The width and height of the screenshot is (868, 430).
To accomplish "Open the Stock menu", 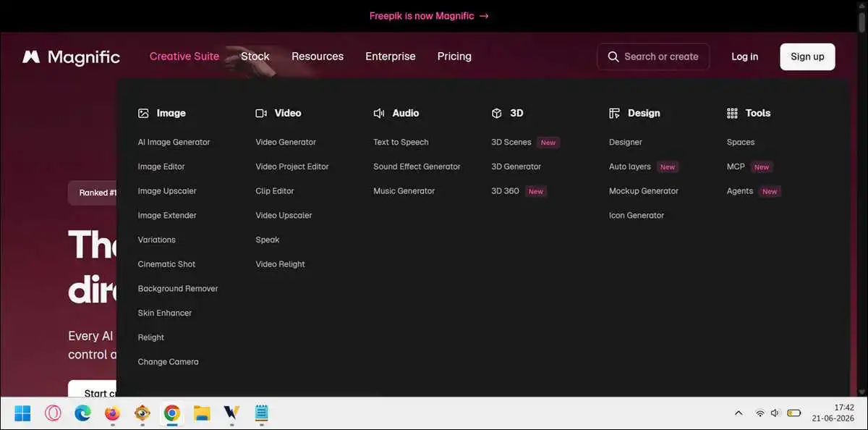I will click(255, 56).
